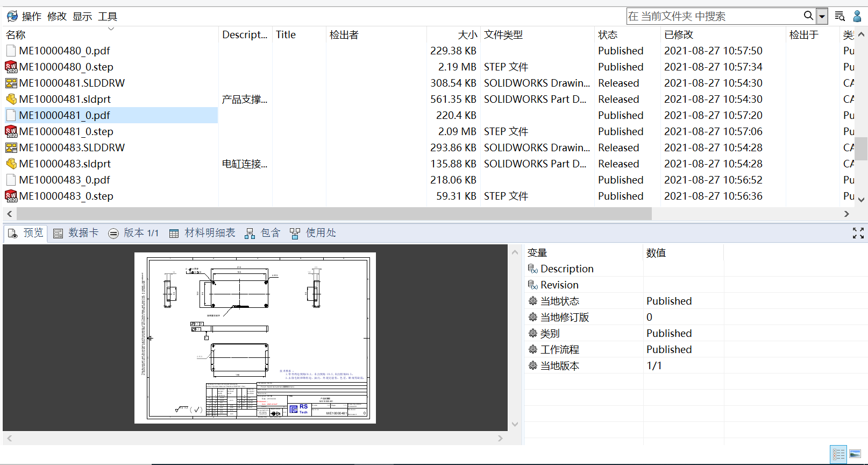Viewport: 868px width, 465px height.
Task: Click the blue user account icon
Action: [858, 16]
